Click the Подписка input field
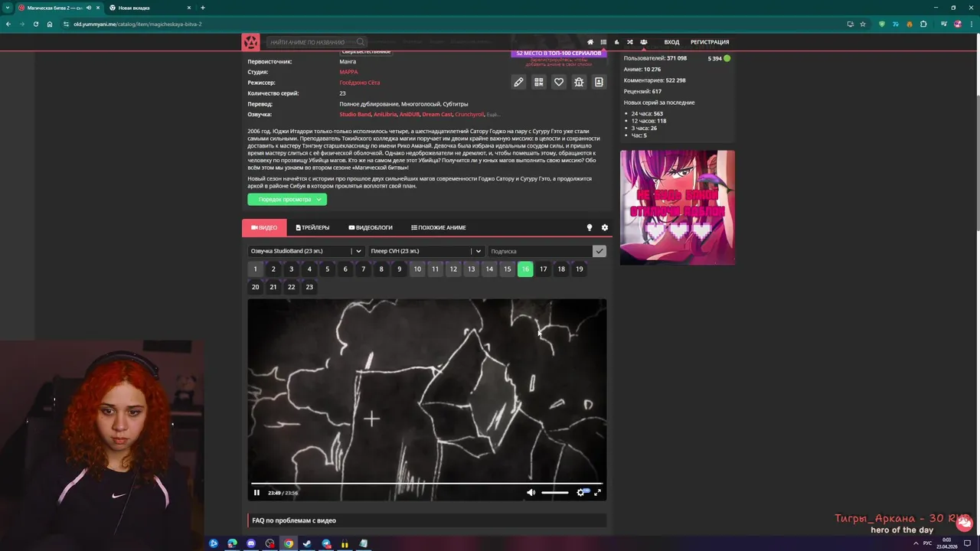The height and width of the screenshot is (551, 980). coord(540,251)
